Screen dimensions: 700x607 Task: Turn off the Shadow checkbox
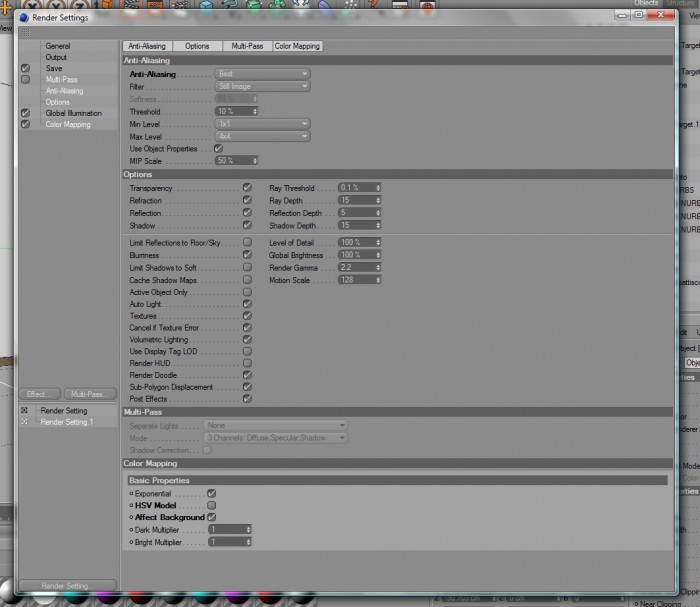coord(247,225)
